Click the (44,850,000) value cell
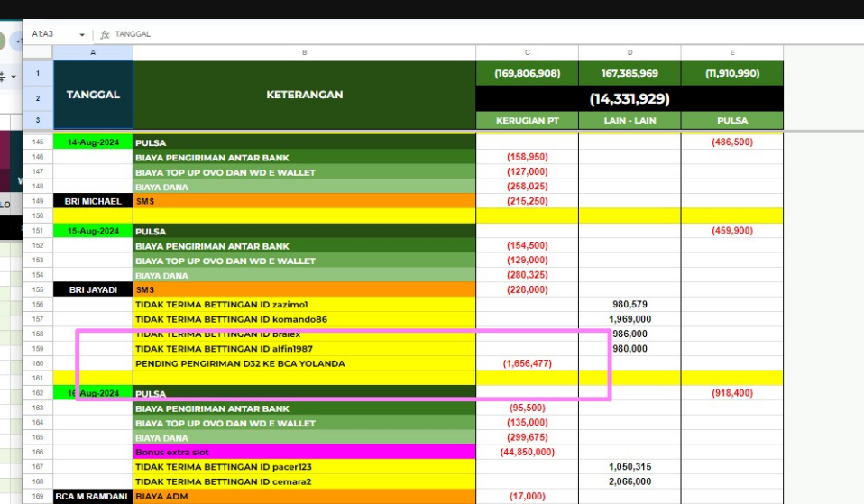The height and width of the screenshot is (504, 864). (x=528, y=453)
